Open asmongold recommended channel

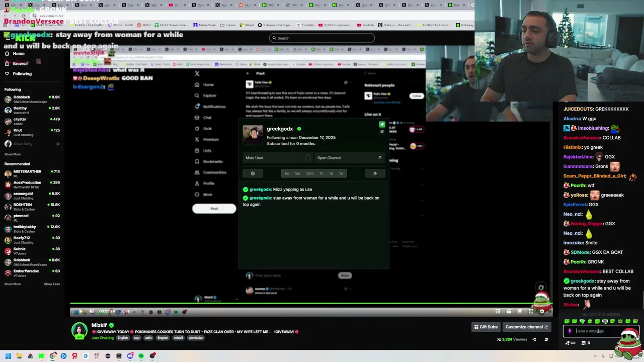32,196
